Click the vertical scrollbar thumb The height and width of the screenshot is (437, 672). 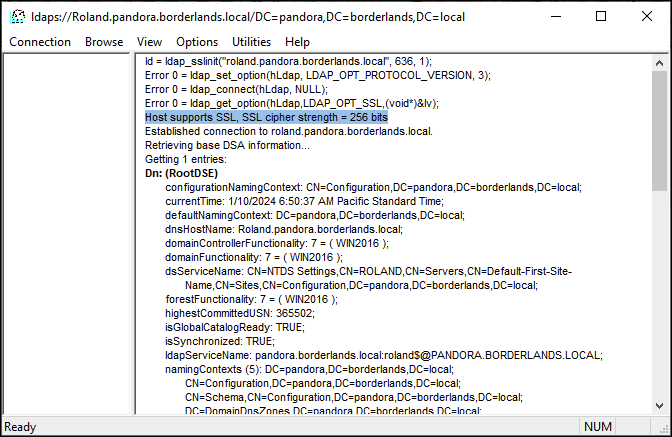[x=659, y=131]
